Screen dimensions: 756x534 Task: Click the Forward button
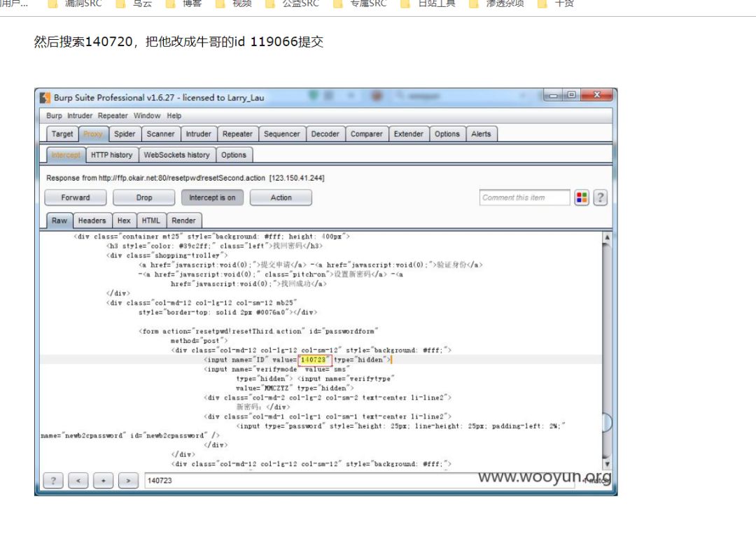coord(75,197)
